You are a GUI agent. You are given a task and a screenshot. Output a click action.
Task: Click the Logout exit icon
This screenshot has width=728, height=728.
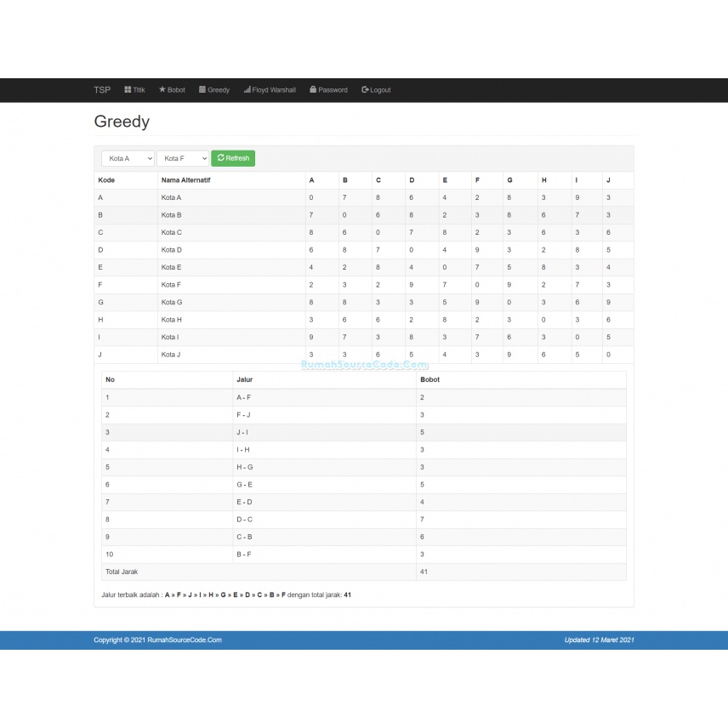[x=365, y=89]
